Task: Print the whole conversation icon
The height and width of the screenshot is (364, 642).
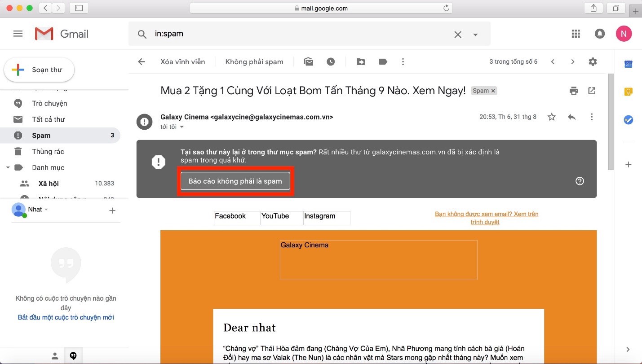Action: [x=574, y=91]
